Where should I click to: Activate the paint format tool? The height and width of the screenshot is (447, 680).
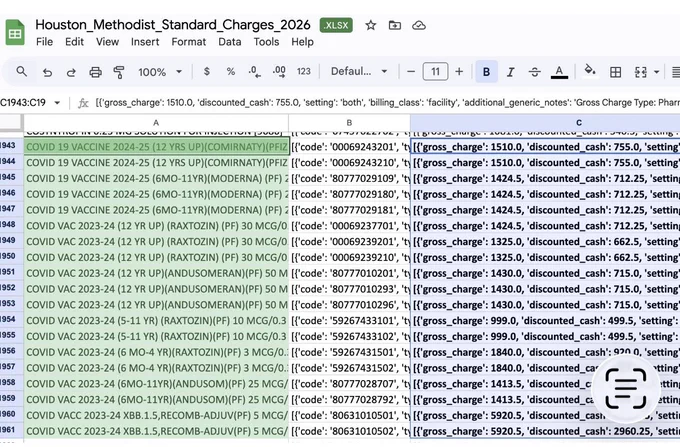coord(119,72)
